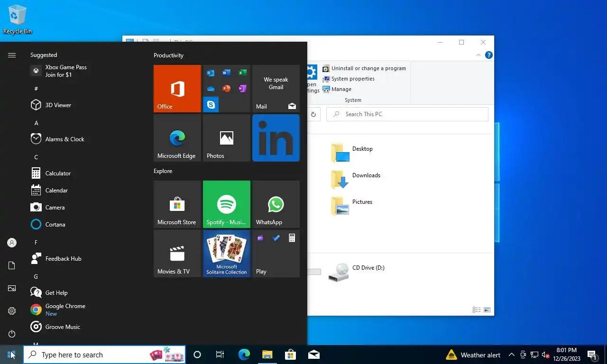Open the notification center icon
This screenshot has height=364, width=607.
pyautogui.click(x=592, y=355)
